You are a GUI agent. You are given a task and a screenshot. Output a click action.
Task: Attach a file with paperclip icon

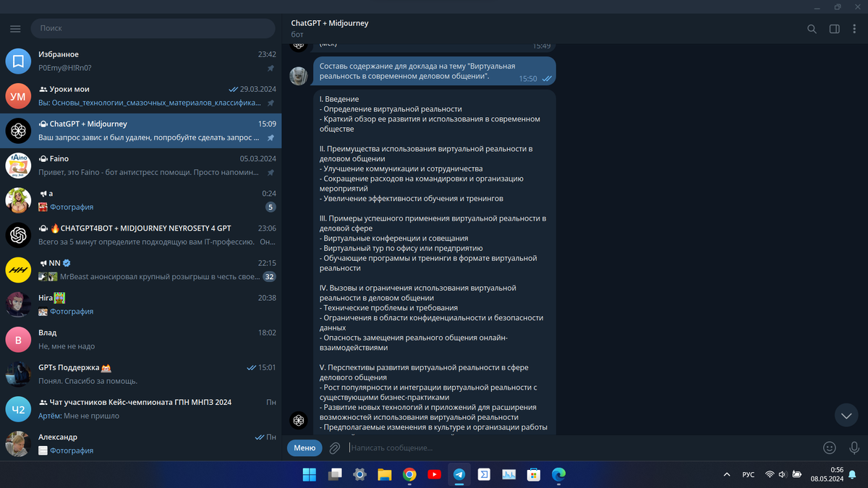click(335, 448)
